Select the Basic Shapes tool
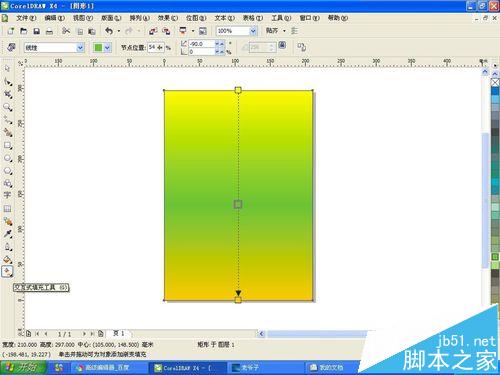The image size is (500, 375). coord(8,184)
